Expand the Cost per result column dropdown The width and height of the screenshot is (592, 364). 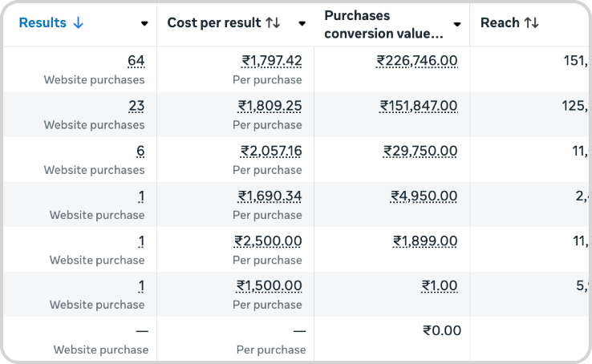[x=302, y=24]
